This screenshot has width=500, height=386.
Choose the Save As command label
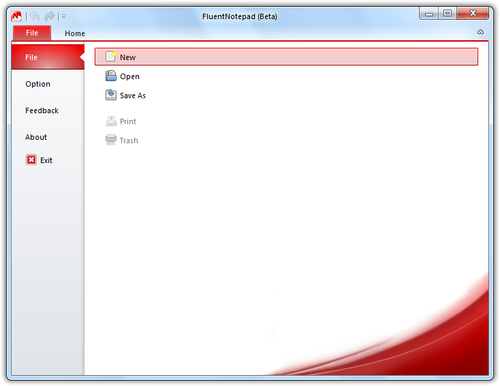133,96
